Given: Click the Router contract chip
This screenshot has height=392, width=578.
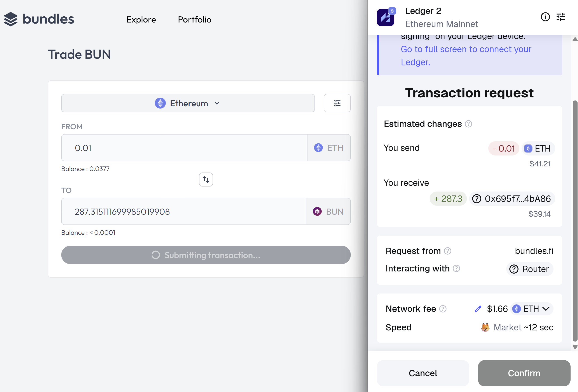Looking at the screenshot, I should (530, 269).
